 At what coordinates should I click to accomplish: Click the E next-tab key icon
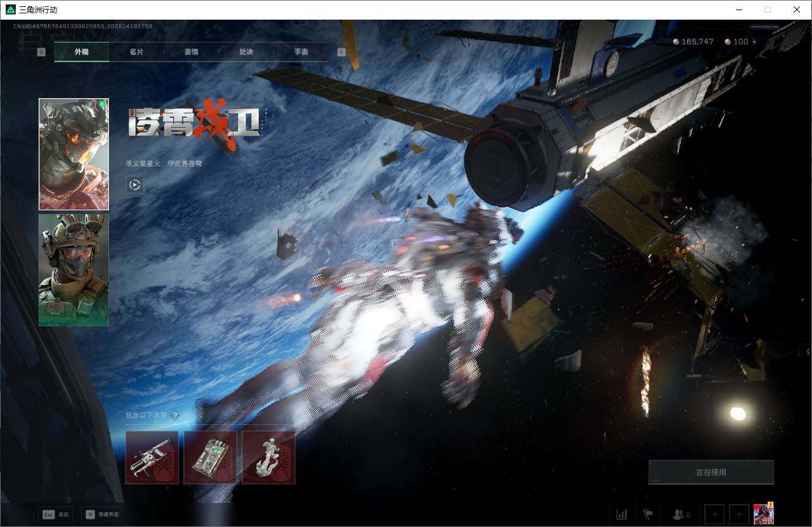click(x=341, y=52)
